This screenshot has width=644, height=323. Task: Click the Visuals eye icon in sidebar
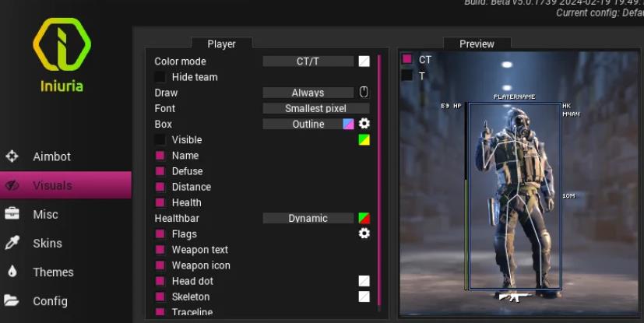click(12, 185)
